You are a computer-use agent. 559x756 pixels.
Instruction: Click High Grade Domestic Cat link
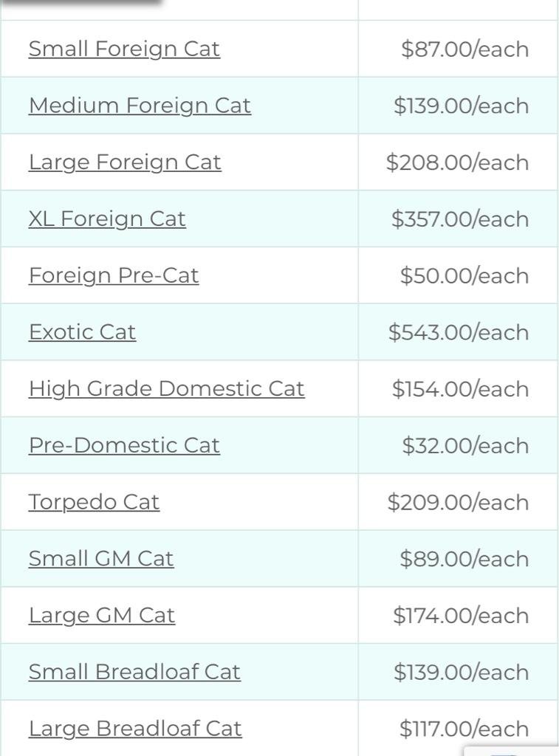(x=167, y=389)
